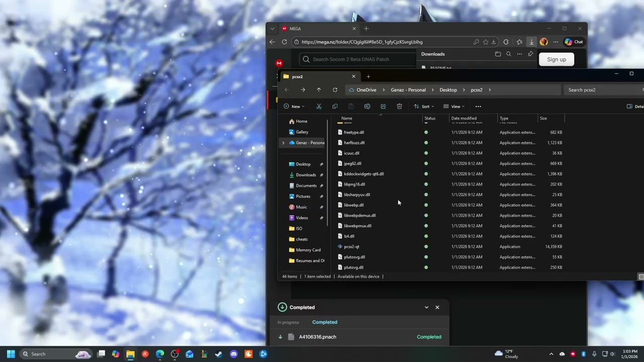This screenshot has width=644, height=362.
Task: Open Windows Start menu
Action: (11, 354)
